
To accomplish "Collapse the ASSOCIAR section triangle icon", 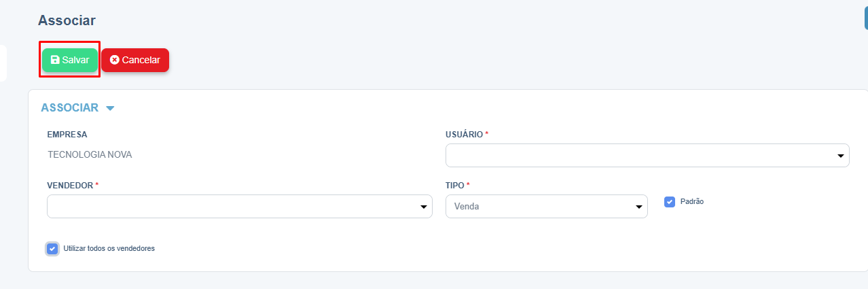I will point(110,108).
